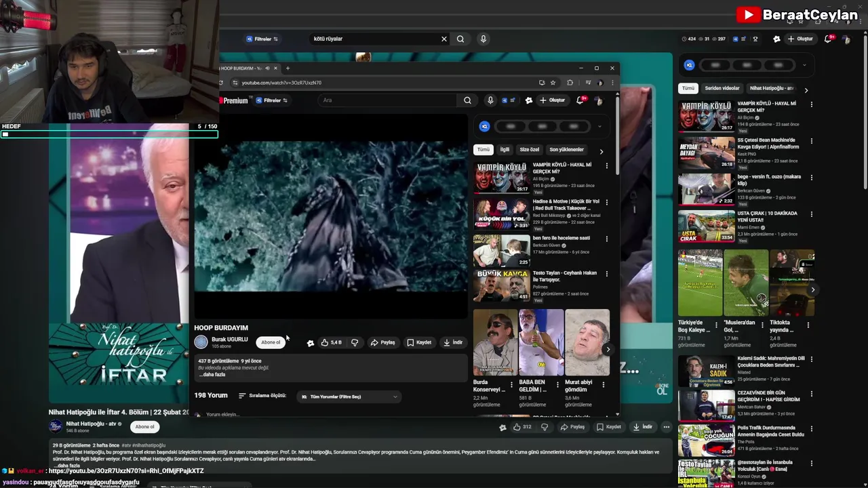Click Paylaş button under HOOP BURDAYIM

382,342
